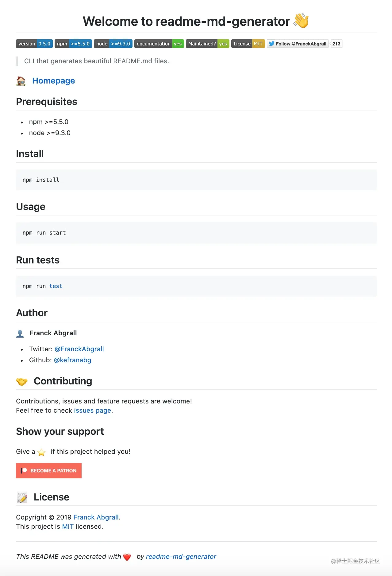Click the Maintained? yes badge
This screenshot has width=392, height=576.
tap(207, 44)
